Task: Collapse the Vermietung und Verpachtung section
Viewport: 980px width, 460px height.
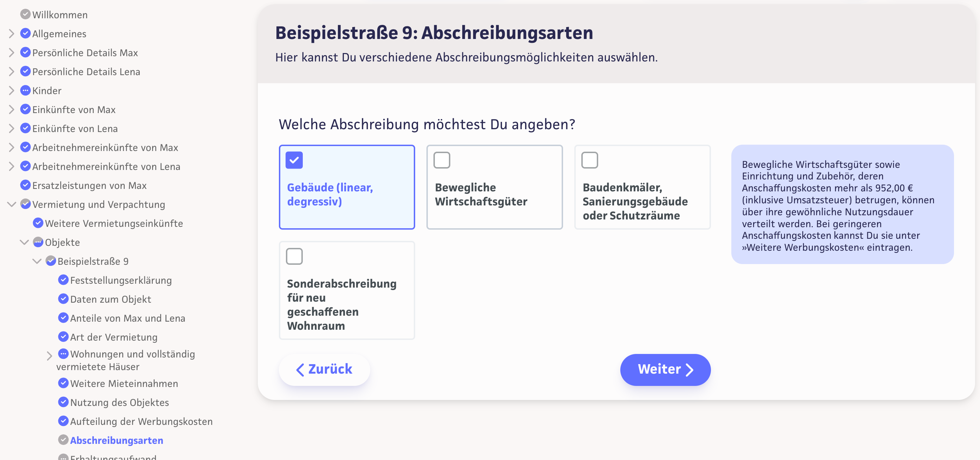Action: click(x=11, y=204)
